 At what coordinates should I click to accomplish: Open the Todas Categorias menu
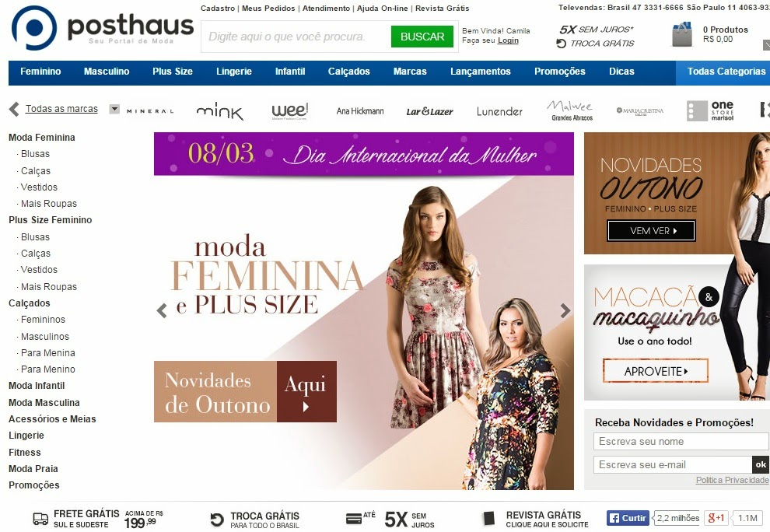(x=723, y=72)
